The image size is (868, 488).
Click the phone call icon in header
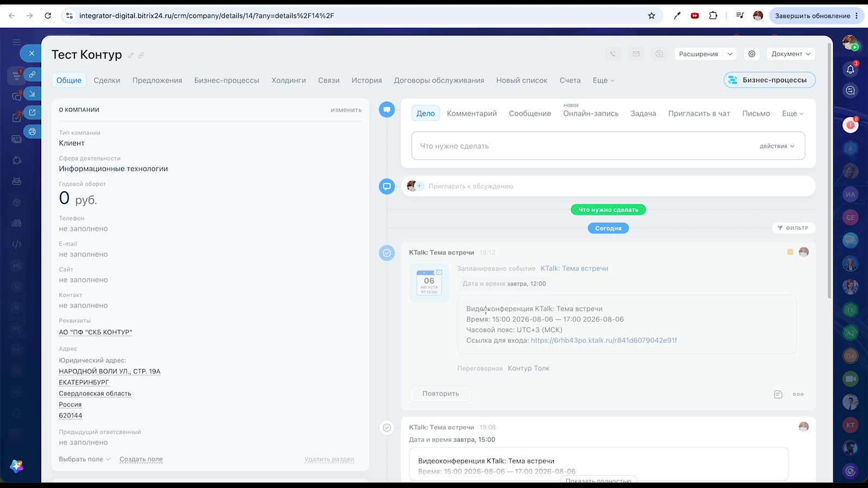[x=612, y=54]
